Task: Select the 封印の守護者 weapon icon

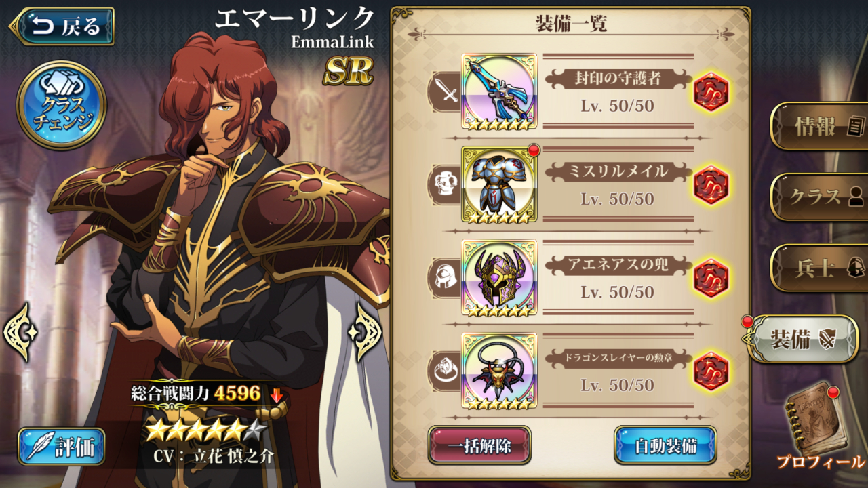Action: click(x=499, y=91)
